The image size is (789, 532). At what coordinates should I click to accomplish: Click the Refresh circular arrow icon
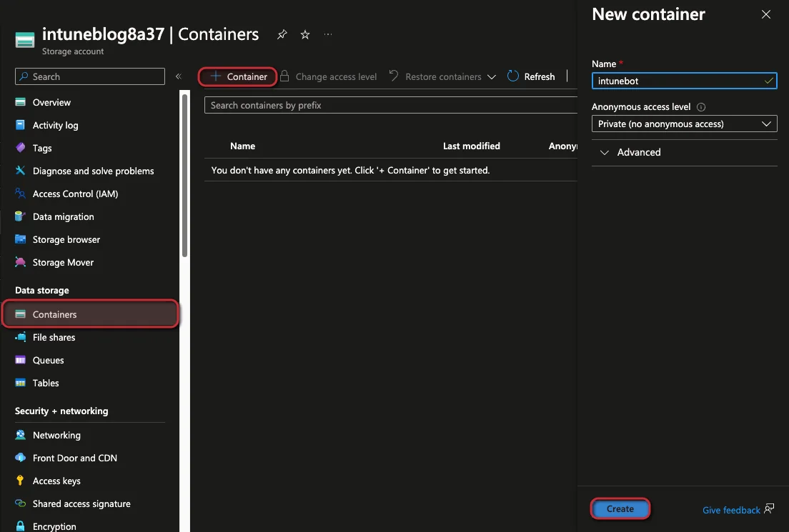coord(512,76)
